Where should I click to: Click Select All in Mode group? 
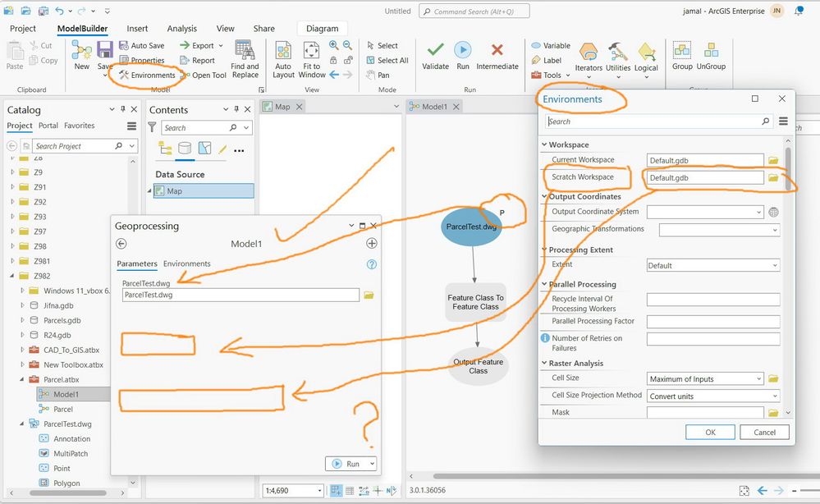387,60
